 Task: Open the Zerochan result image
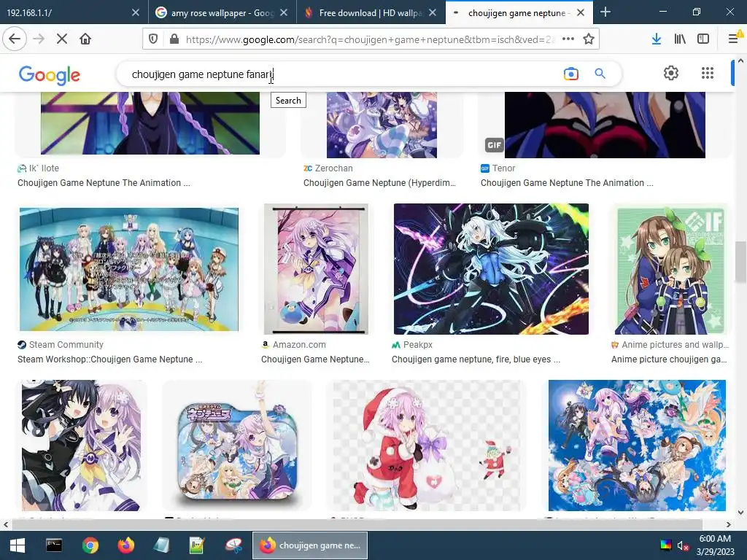point(382,125)
